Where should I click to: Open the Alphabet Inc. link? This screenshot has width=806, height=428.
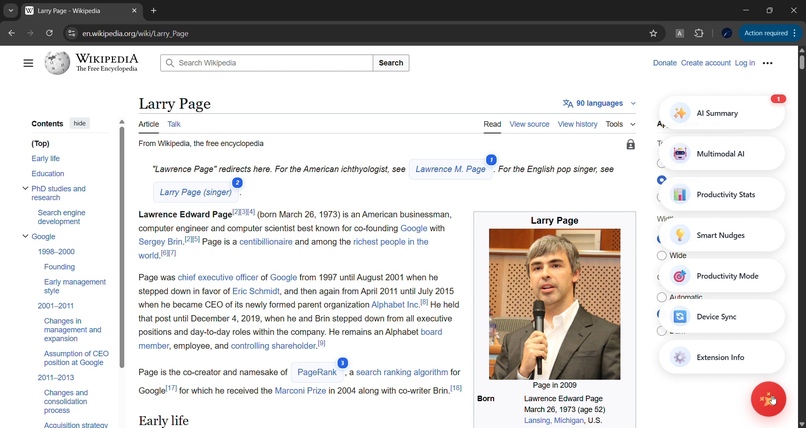pyautogui.click(x=395, y=305)
